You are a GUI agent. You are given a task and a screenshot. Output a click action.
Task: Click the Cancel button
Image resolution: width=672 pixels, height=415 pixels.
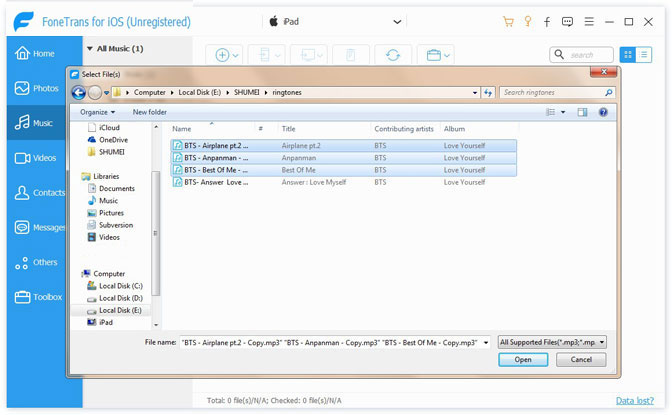581,360
